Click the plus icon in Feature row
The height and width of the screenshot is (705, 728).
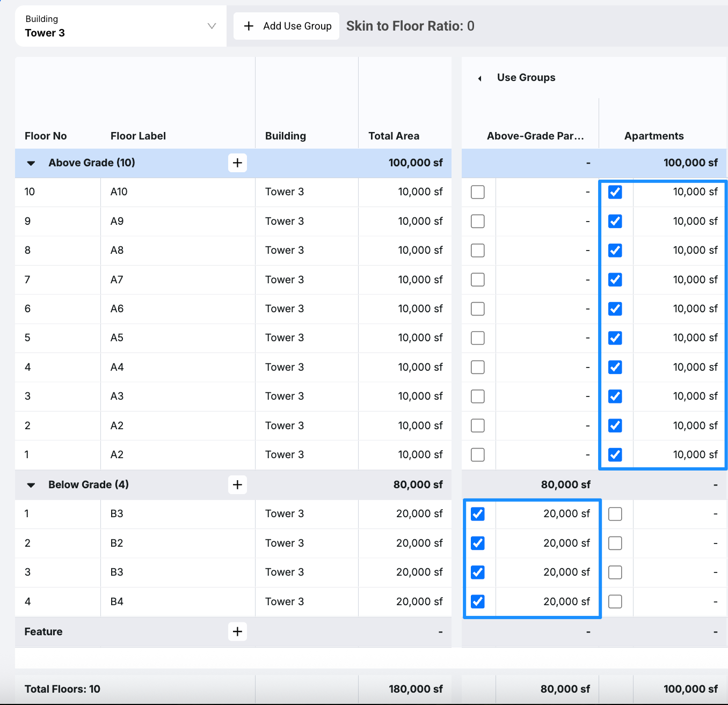pyautogui.click(x=237, y=631)
